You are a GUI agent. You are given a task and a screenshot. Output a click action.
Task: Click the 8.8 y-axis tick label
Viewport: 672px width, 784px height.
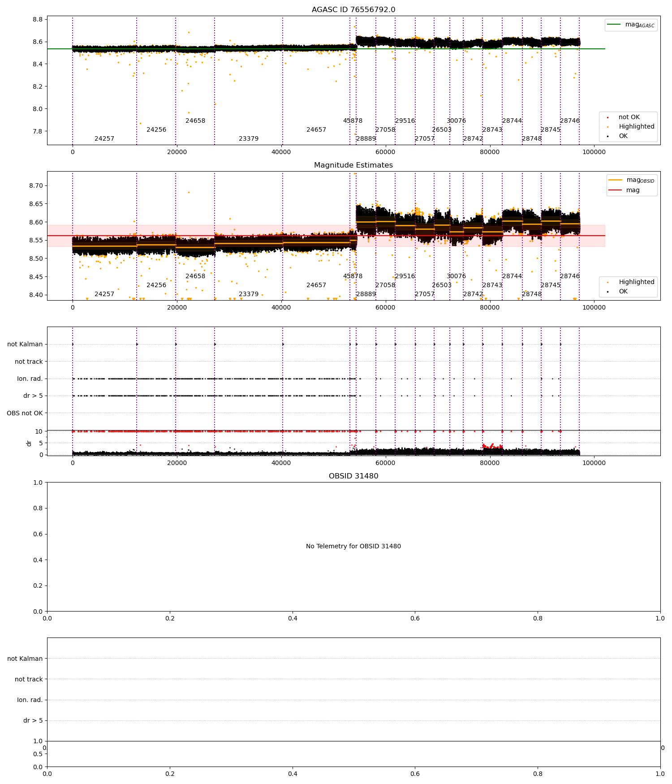tap(38, 20)
